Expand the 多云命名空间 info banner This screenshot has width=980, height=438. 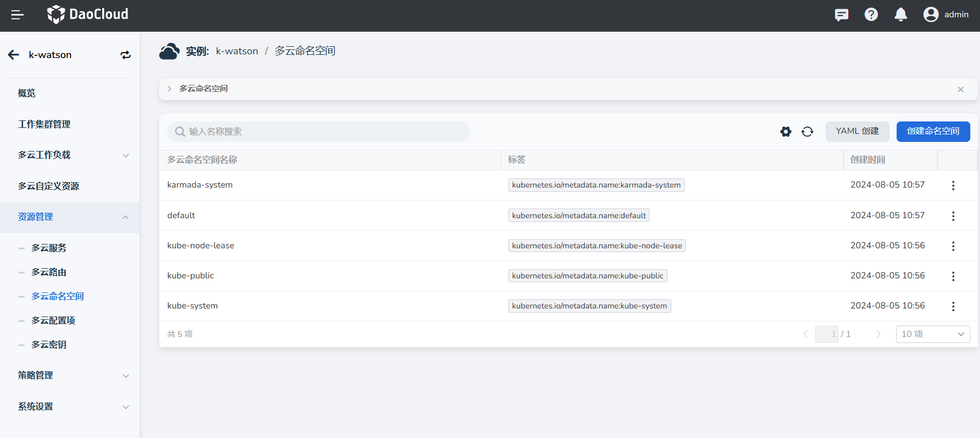point(169,89)
